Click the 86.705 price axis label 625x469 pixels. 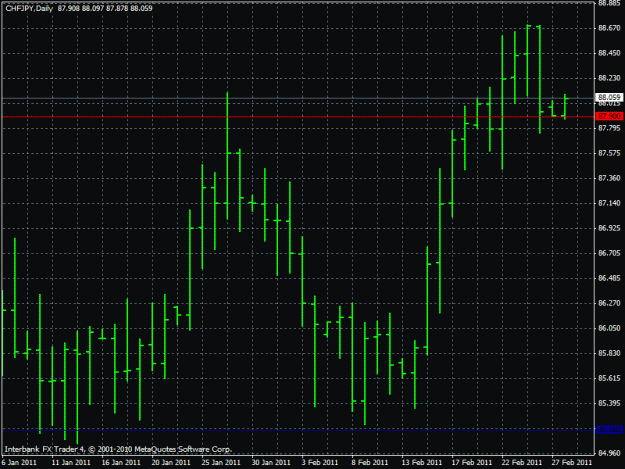609,253
